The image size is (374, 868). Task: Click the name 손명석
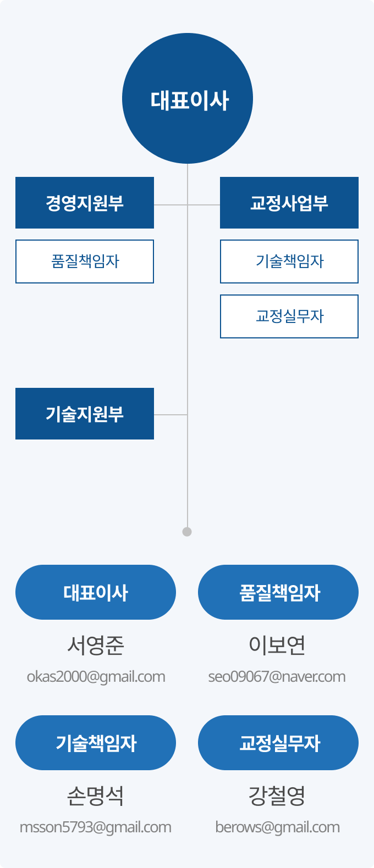96,795
